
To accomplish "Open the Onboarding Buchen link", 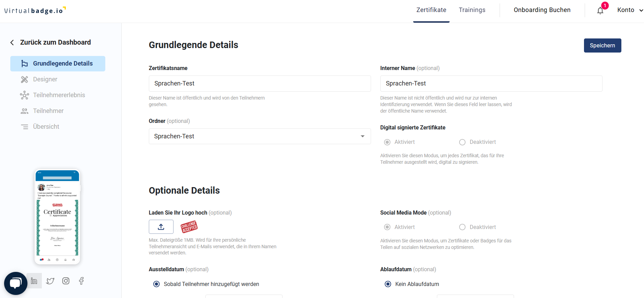I will click(x=542, y=10).
